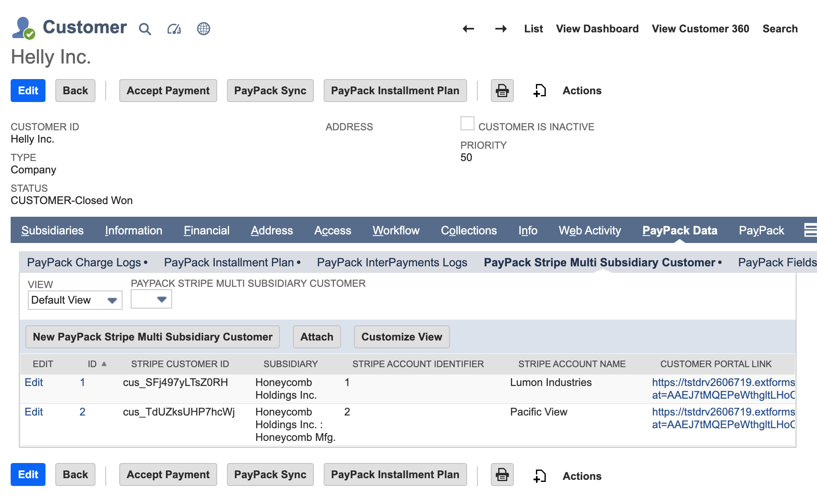Viewport: 817px width, 504px height.
Task: Go to previous record with left arrow
Action: [468, 29]
